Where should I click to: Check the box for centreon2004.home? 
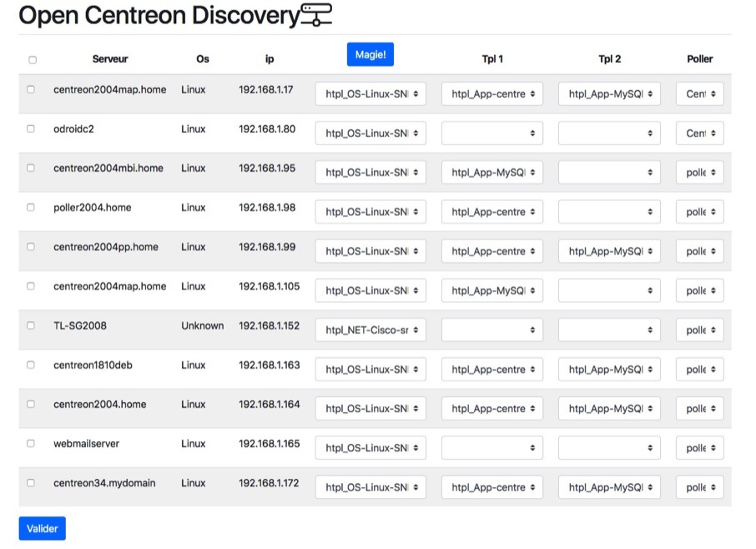click(31, 405)
